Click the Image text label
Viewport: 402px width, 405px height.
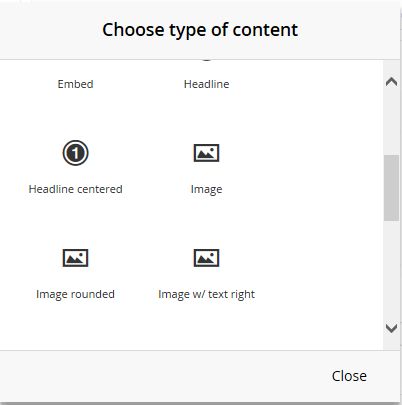click(206, 189)
